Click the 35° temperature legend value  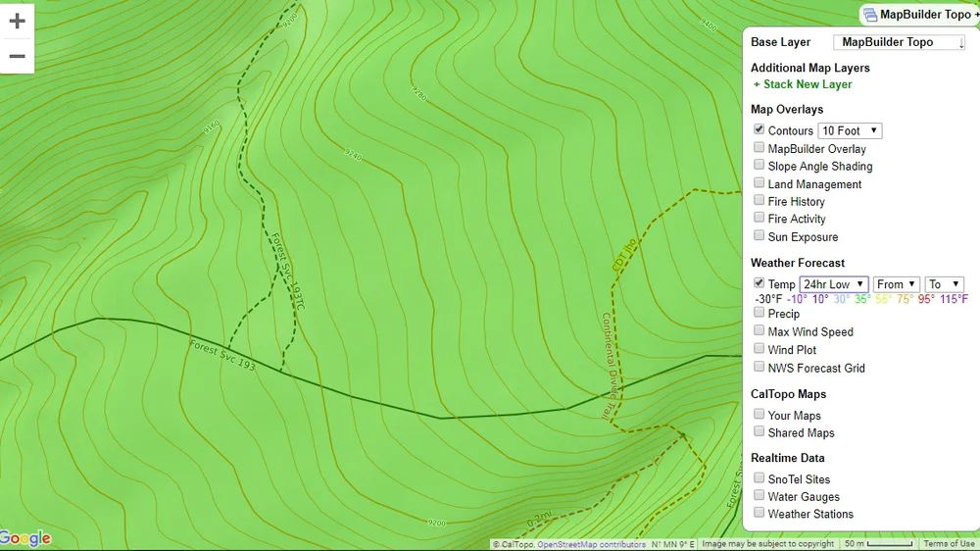coord(862,300)
